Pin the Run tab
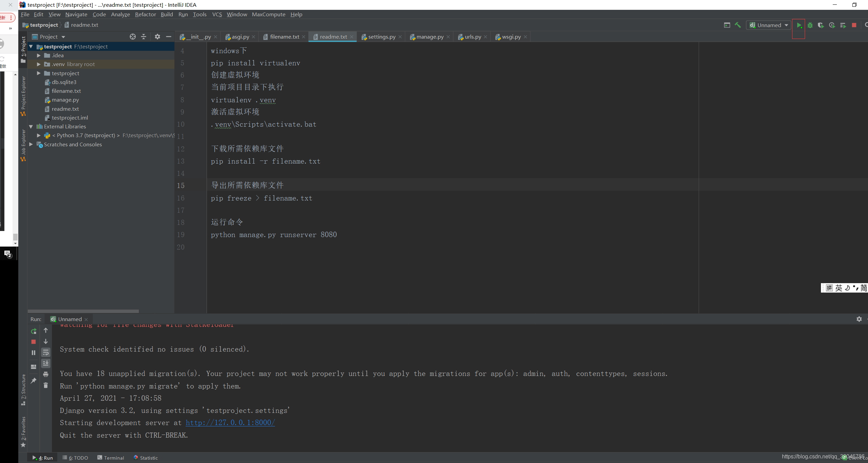868x463 pixels. tap(34, 381)
